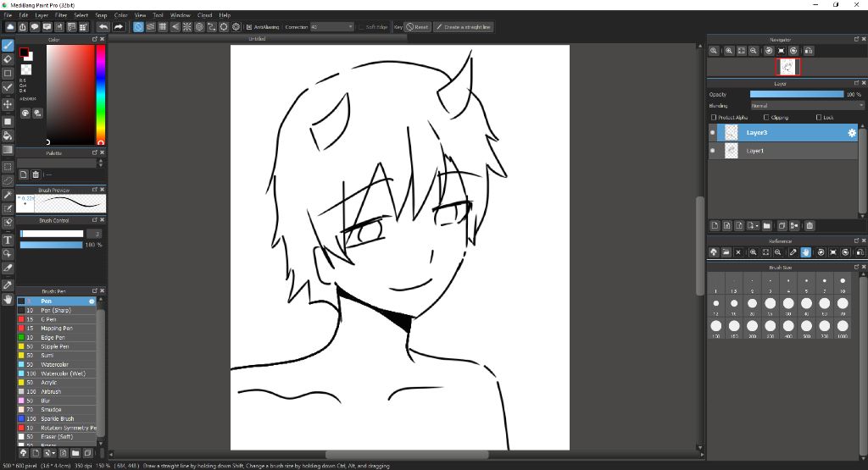Image resolution: width=868 pixels, height=470 pixels.
Task: Select the Smudge brush
Action: tap(57, 410)
